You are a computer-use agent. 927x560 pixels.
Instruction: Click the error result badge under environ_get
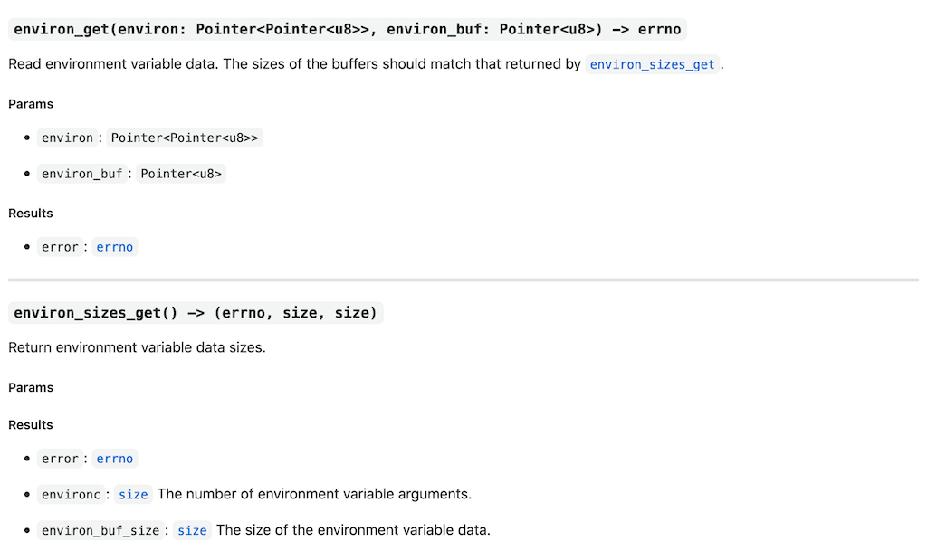(x=60, y=246)
